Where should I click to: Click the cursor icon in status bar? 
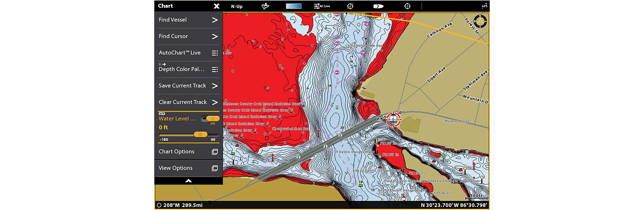point(159,205)
